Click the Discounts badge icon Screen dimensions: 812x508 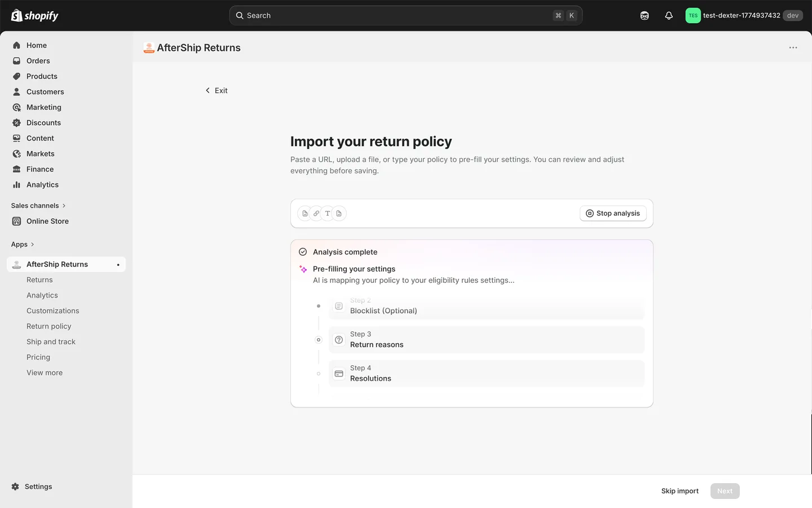pyautogui.click(x=17, y=122)
